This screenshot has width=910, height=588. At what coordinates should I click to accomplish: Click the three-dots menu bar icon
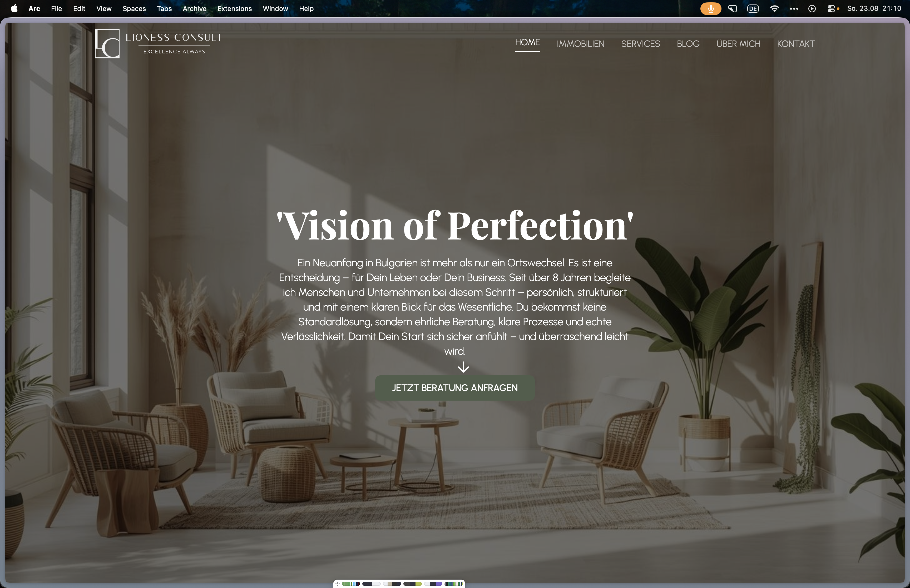coord(794,8)
